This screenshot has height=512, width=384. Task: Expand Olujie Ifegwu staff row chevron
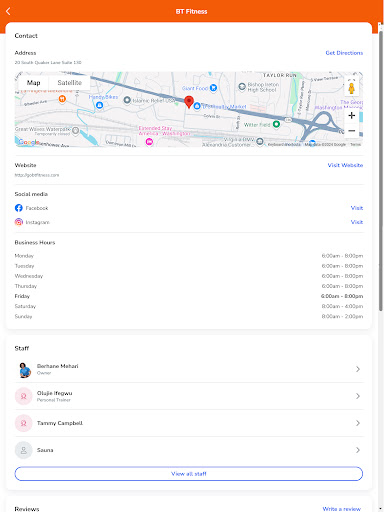[x=358, y=396]
